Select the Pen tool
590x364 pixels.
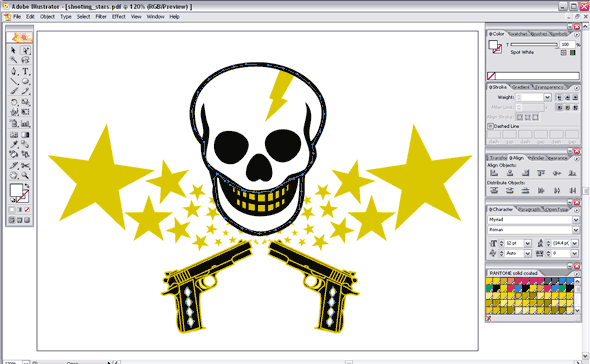click(14, 71)
